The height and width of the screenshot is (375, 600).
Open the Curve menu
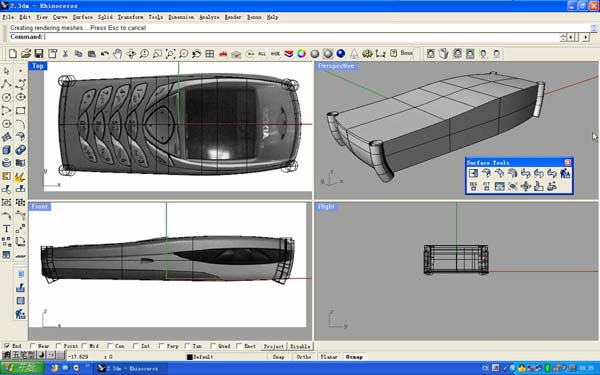click(x=60, y=17)
